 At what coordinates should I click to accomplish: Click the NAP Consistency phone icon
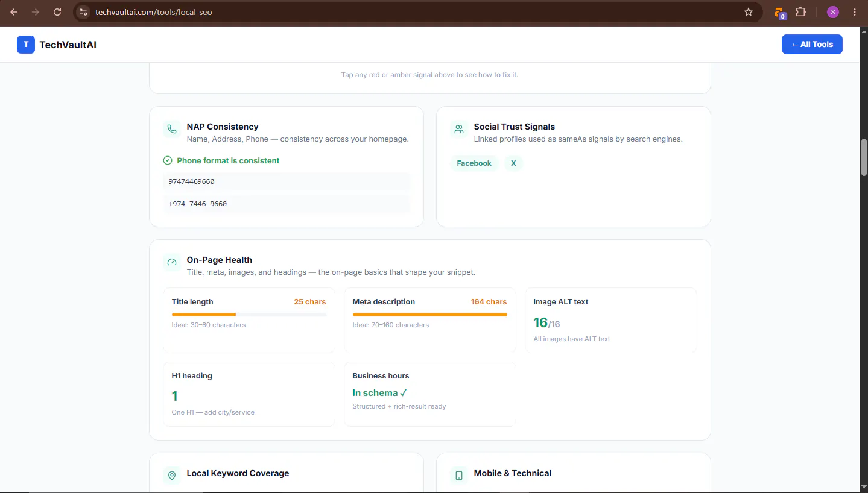click(172, 129)
